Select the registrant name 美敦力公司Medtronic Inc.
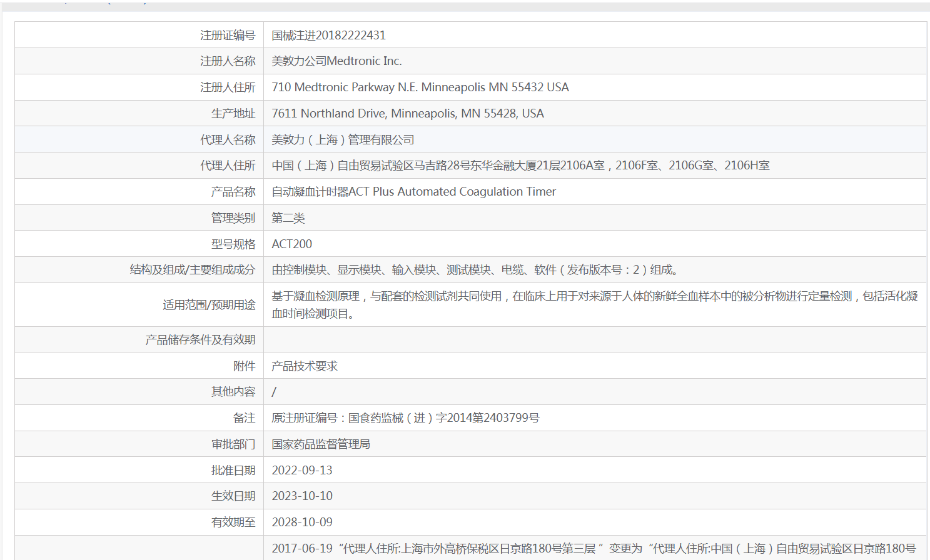This screenshot has width=930, height=560. pos(336,61)
